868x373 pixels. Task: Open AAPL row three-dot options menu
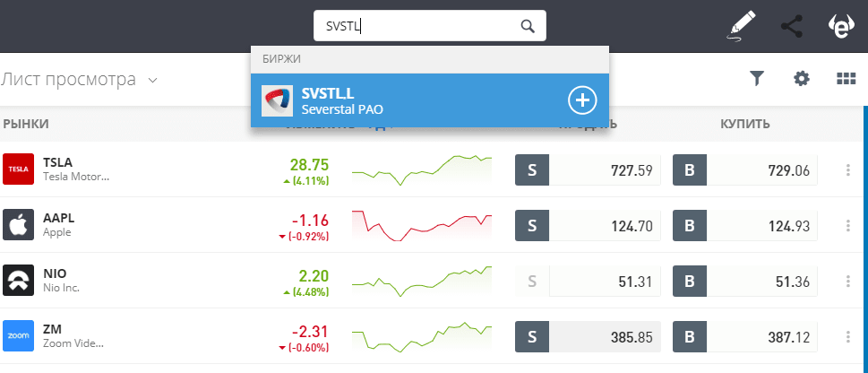click(x=847, y=225)
